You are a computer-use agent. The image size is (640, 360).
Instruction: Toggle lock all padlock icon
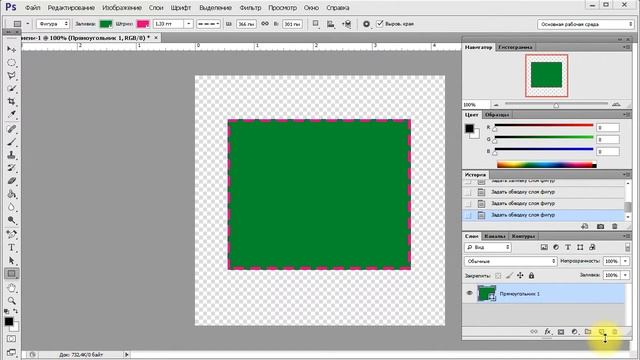(531, 276)
